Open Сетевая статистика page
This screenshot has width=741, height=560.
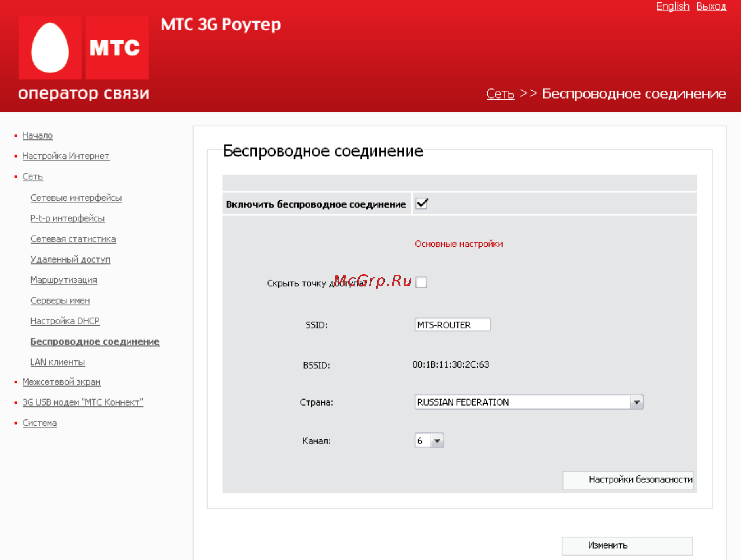point(73,239)
